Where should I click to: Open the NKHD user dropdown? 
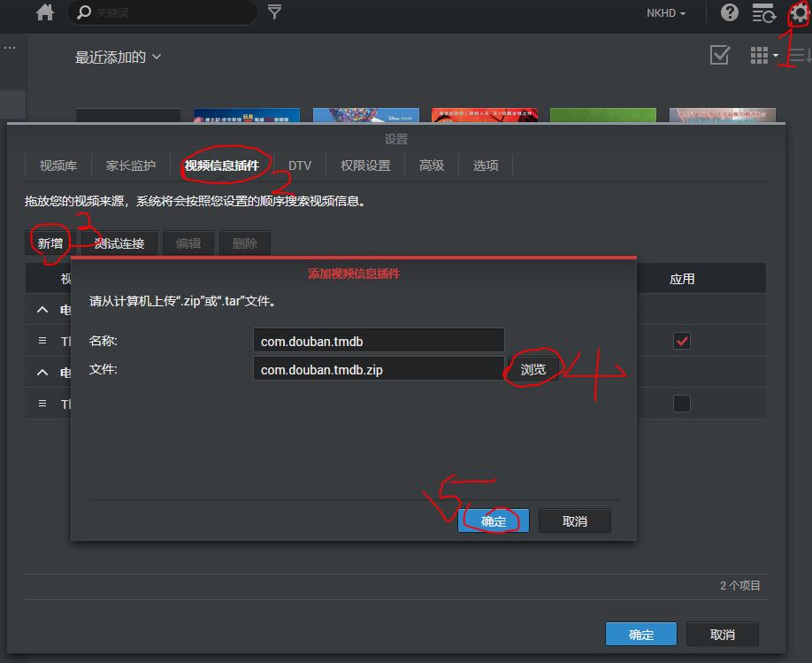[x=666, y=13]
